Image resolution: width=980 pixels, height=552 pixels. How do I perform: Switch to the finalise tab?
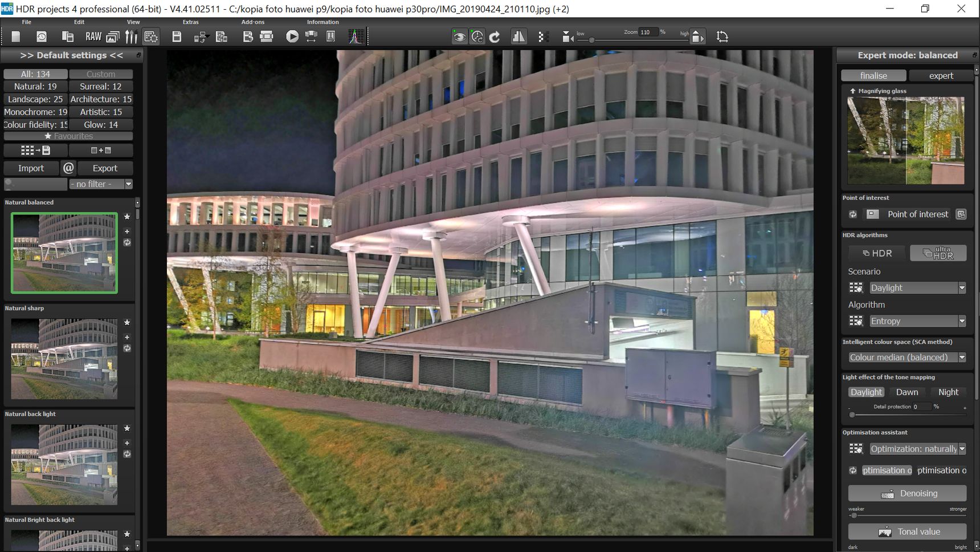(873, 75)
